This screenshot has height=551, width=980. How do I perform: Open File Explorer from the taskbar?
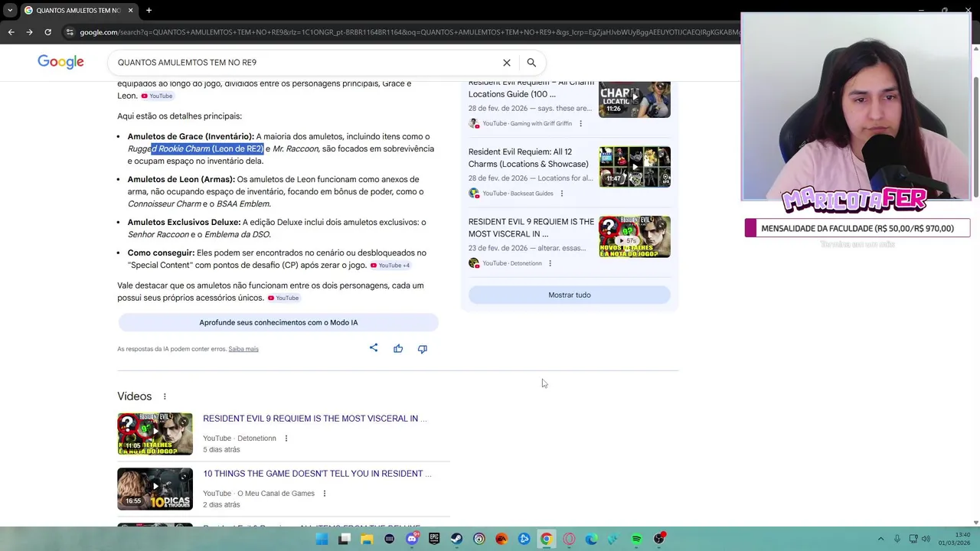(367, 539)
